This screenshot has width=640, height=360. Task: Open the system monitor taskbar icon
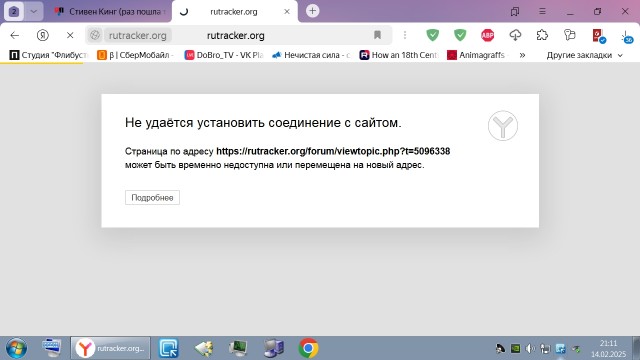pos(238,348)
